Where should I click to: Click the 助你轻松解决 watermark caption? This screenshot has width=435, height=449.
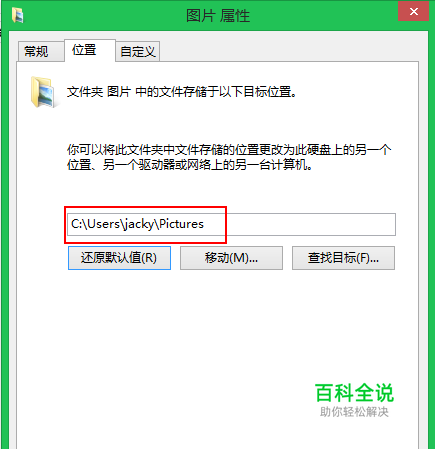pyautogui.click(x=354, y=412)
